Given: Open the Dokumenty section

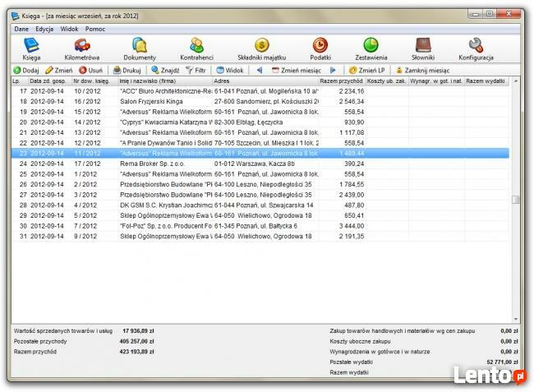Looking at the screenshot, I should tap(140, 48).
